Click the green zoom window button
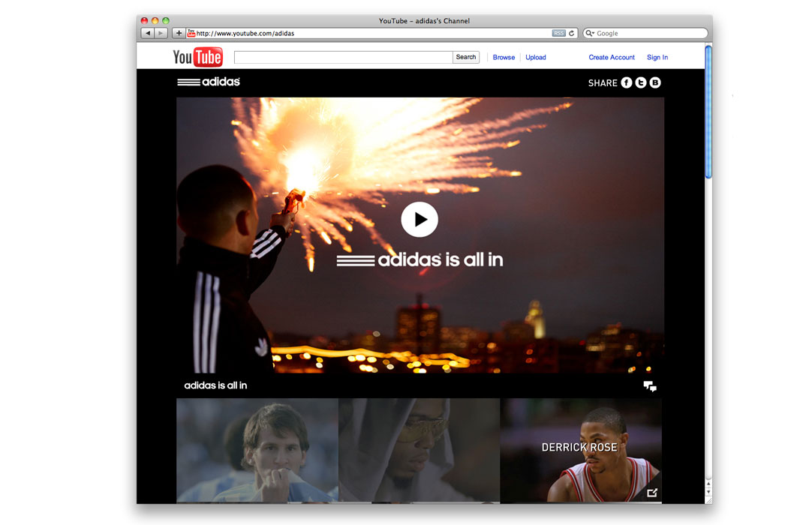Screen dimensions: 812x525 coord(166,21)
